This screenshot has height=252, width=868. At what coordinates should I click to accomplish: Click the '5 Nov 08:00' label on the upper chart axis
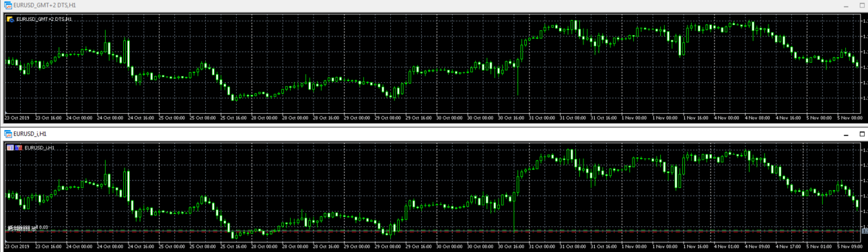pos(851,118)
